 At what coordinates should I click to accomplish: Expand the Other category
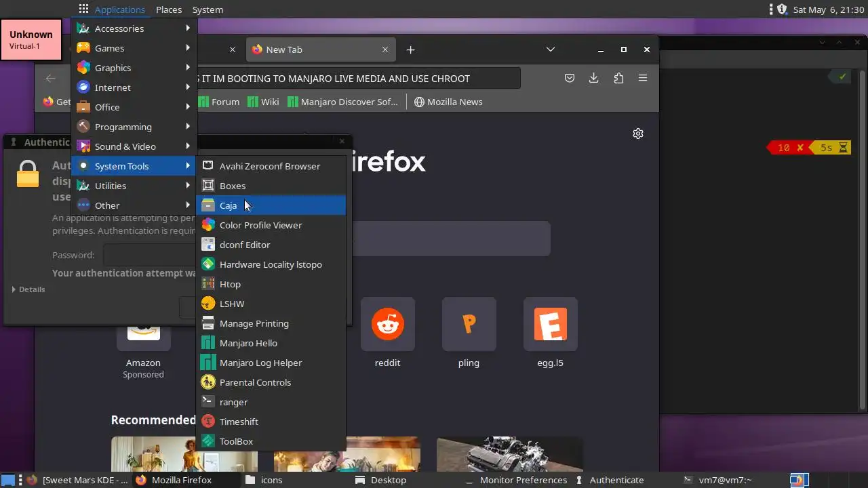134,205
